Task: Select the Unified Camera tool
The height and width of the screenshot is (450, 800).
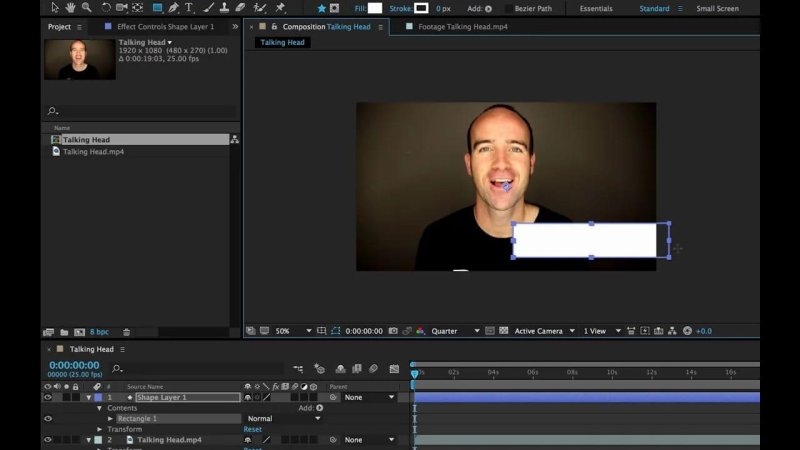Action: [x=121, y=8]
